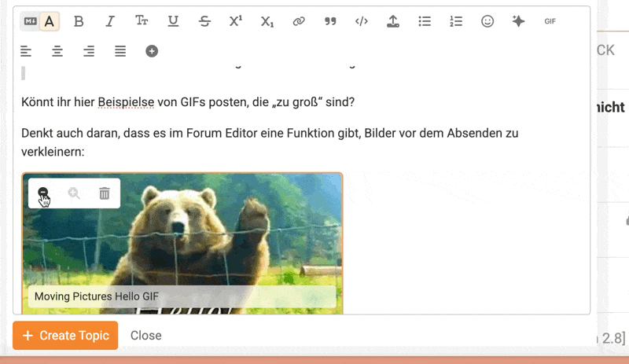629x364 pixels.
Task: Open the GIF picker from the toolbar
Action: [550, 22]
